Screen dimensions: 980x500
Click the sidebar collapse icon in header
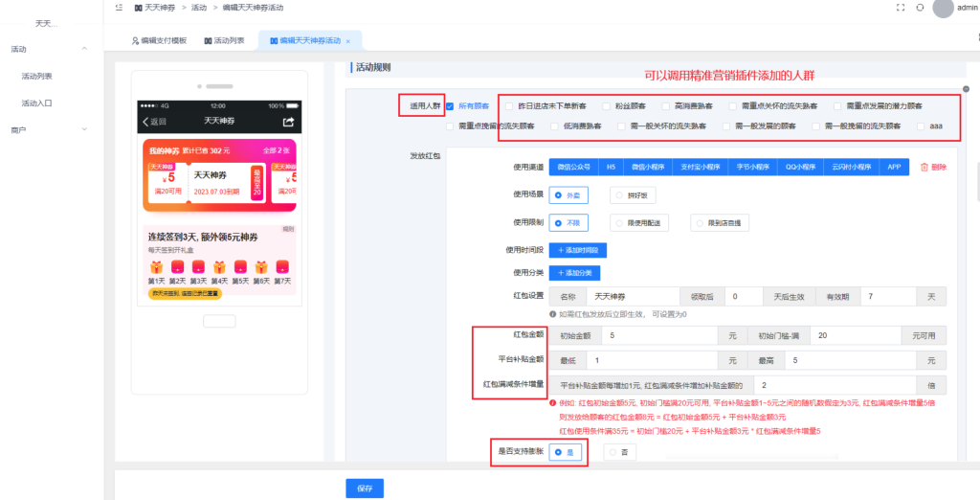(118, 7)
